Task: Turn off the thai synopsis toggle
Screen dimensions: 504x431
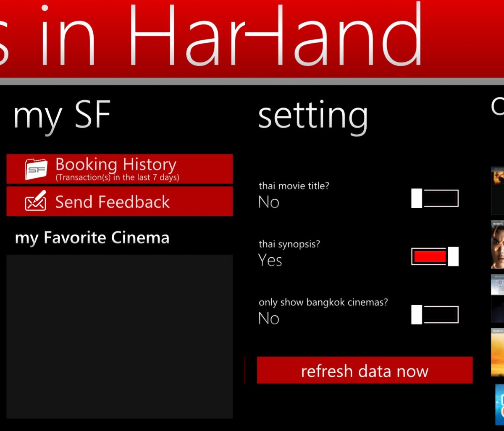Action: coord(435,256)
